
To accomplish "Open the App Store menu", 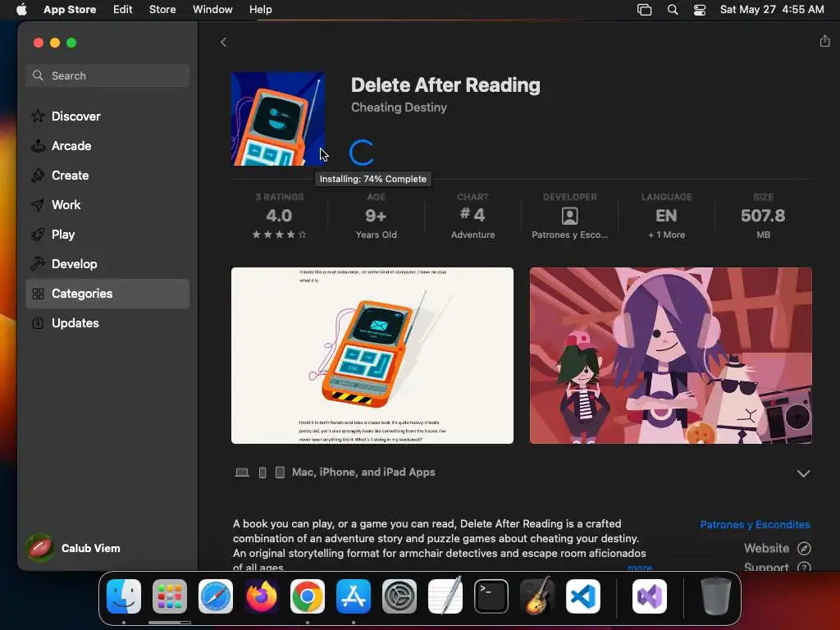I will [70, 9].
